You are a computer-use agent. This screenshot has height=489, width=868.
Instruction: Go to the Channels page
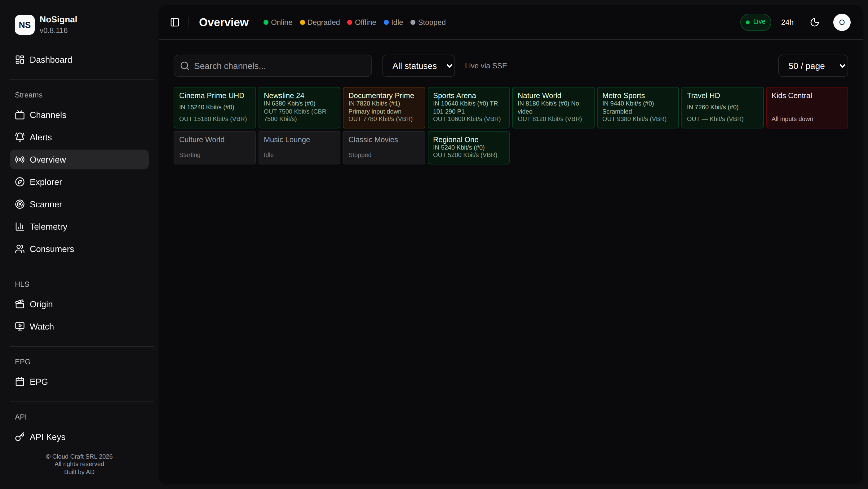pyautogui.click(x=79, y=115)
